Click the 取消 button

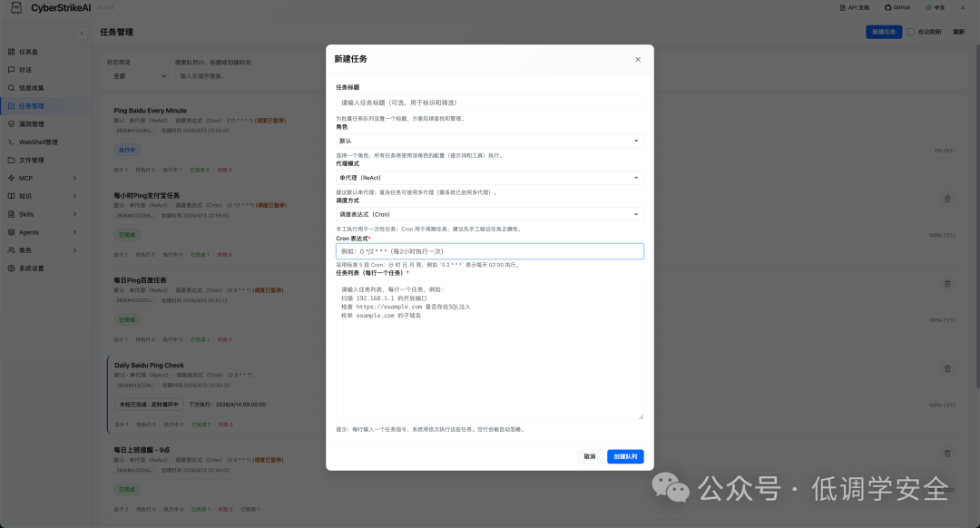click(590, 456)
